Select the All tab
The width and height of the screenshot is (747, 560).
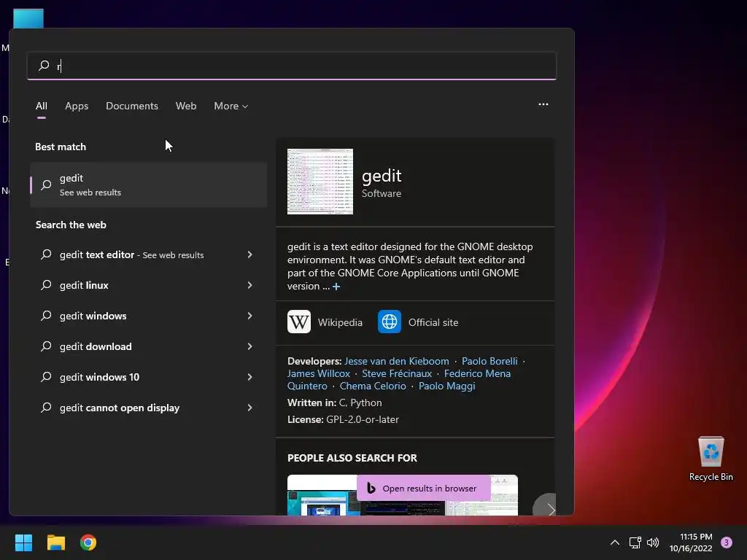point(42,106)
